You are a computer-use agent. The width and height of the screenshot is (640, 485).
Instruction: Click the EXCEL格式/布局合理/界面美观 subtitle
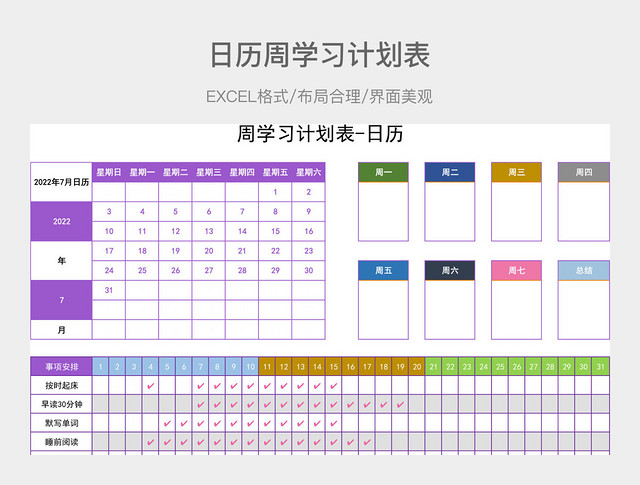coord(319,97)
